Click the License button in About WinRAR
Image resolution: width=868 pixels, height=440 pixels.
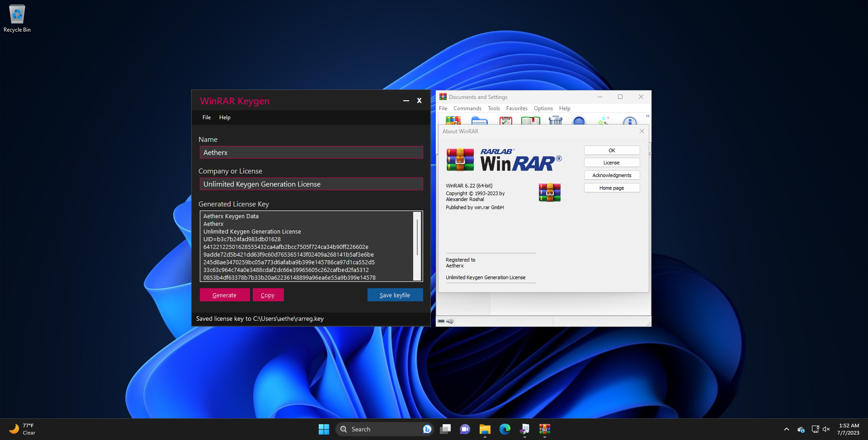tap(612, 163)
